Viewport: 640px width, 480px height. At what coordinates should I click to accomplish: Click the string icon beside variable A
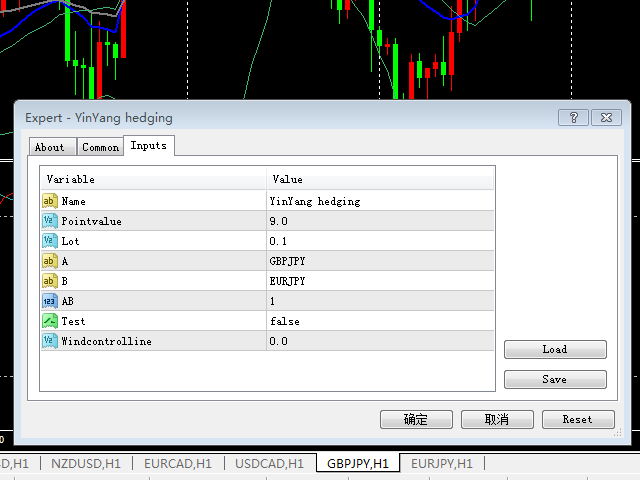coord(50,261)
